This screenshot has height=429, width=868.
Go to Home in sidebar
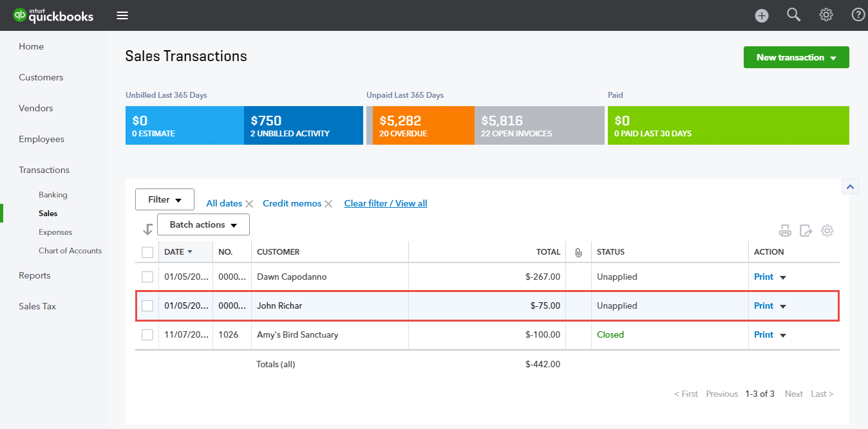(32, 46)
